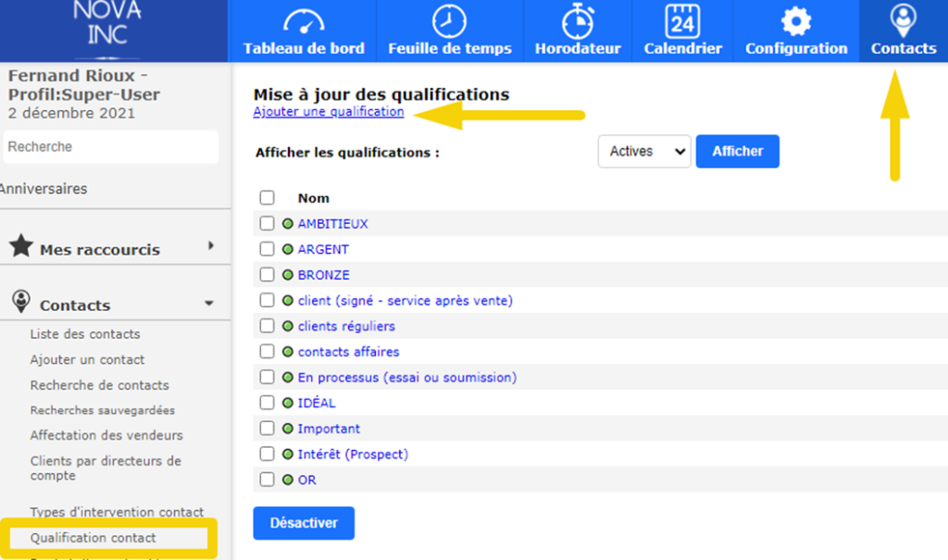
Task: Open Liste des contacts in the sidebar
Action: click(85, 334)
